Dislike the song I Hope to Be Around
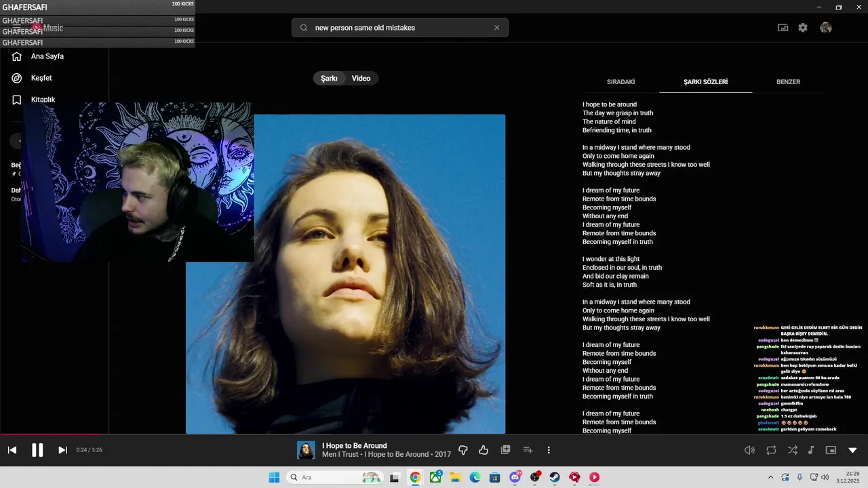This screenshot has height=488, width=868. coord(463,450)
